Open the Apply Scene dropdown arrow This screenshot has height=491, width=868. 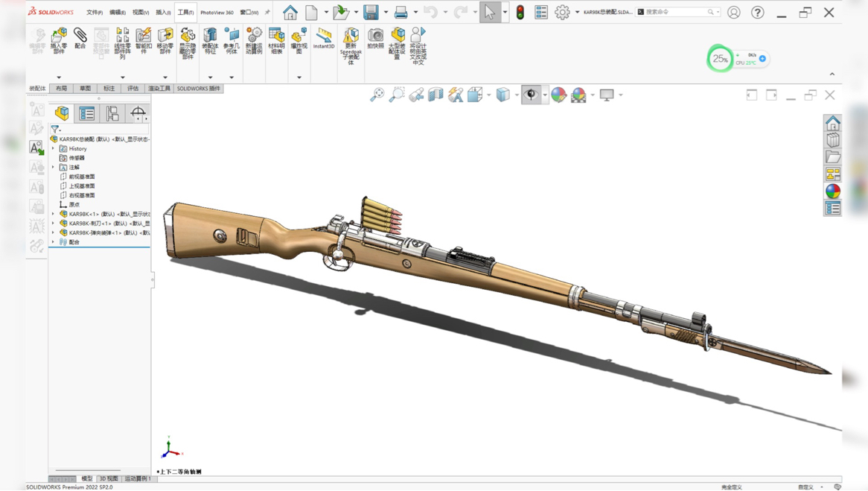(593, 95)
